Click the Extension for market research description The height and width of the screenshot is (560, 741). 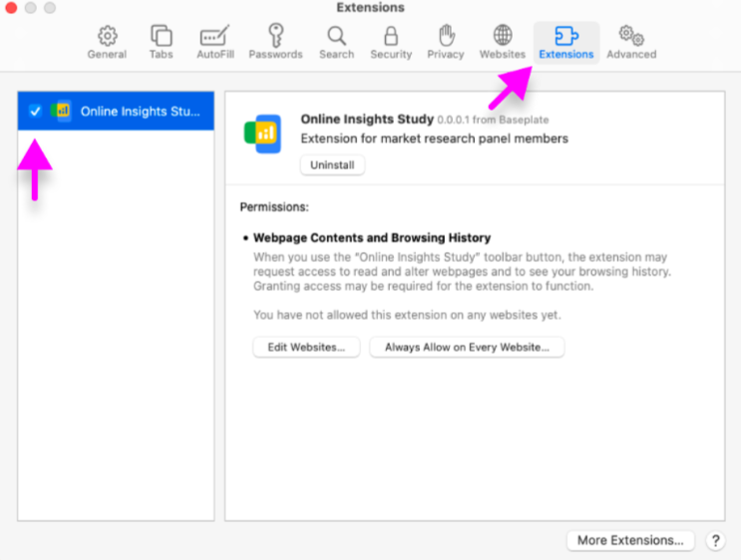(434, 139)
